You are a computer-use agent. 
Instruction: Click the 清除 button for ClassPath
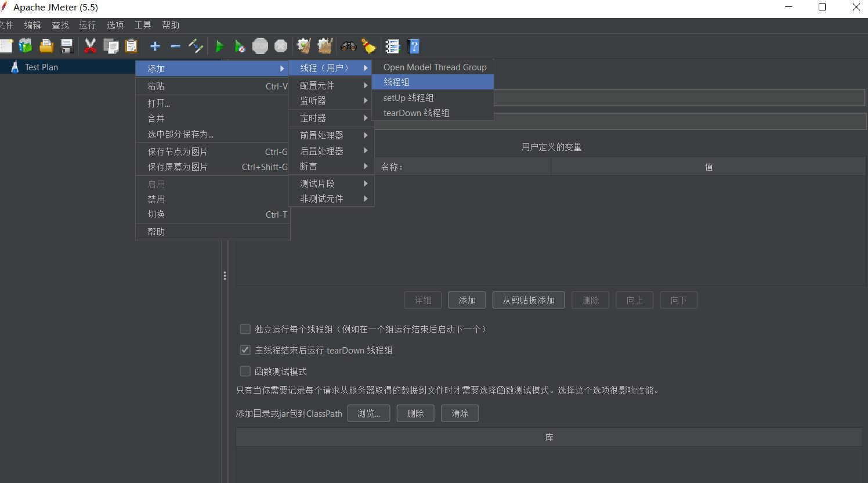coord(460,413)
